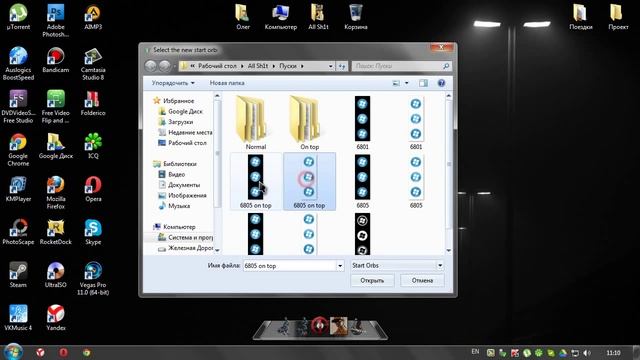Screen dimensions: 640x360
Task: Open DVDVideoSoft Free Studio icon
Action: pos(18,107)
